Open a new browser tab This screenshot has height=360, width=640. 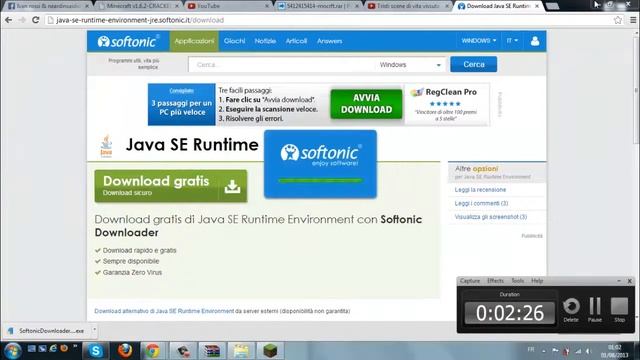point(552,6)
